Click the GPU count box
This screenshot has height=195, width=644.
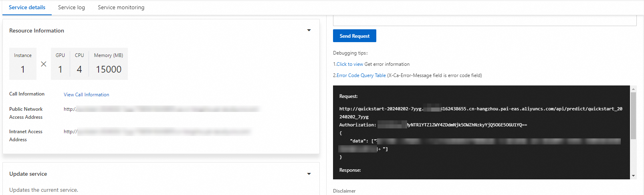[60, 64]
